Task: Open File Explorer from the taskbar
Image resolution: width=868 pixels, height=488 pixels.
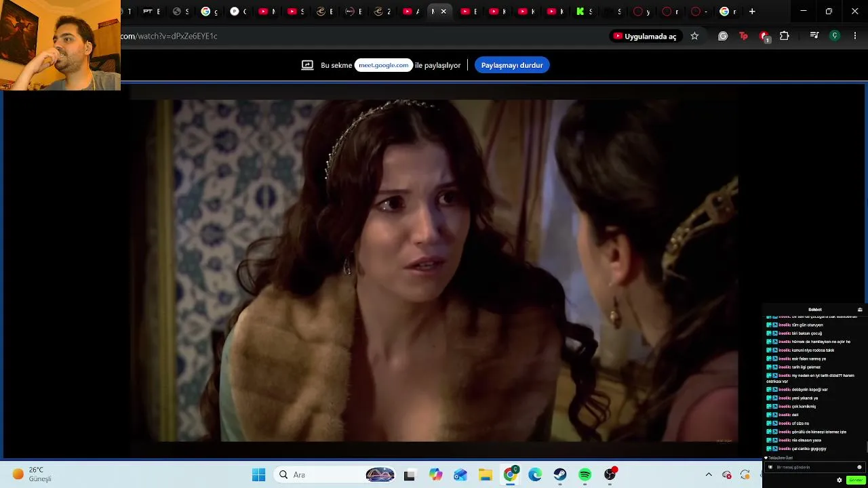Action: [x=486, y=475]
